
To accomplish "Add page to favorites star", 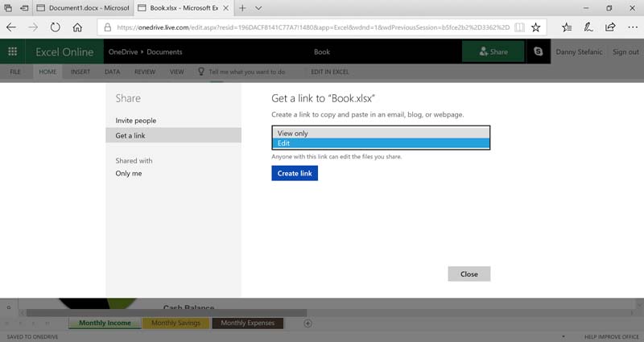I will point(535,27).
